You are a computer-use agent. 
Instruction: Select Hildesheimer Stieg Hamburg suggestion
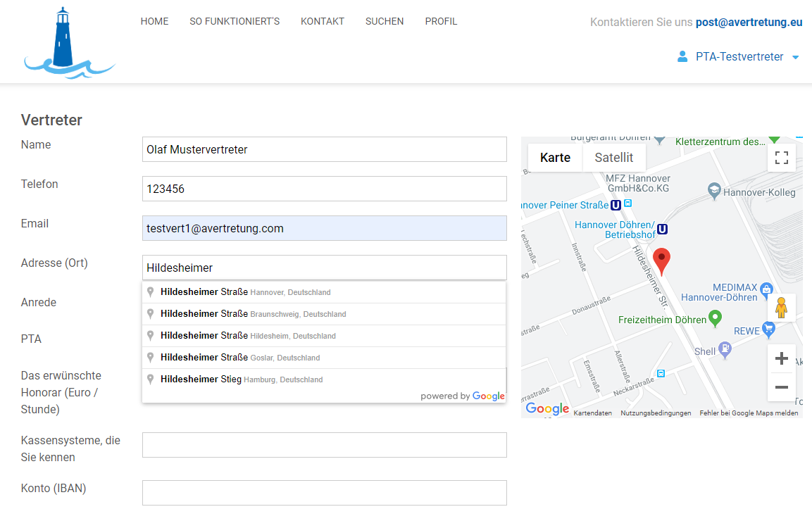pos(324,379)
